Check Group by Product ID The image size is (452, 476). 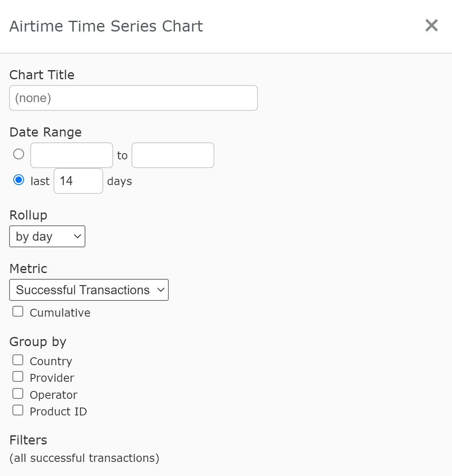click(x=18, y=410)
